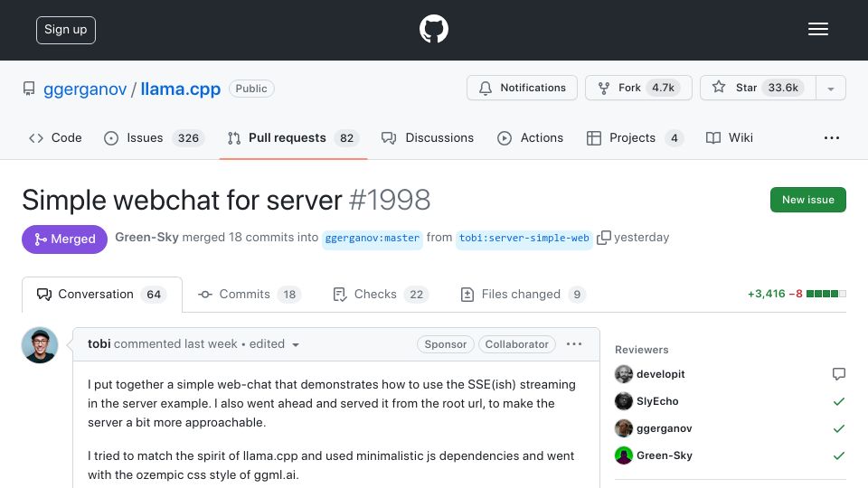Screen dimensions: 868x488
Task: Click the repository book icon
Action: point(29,89)
